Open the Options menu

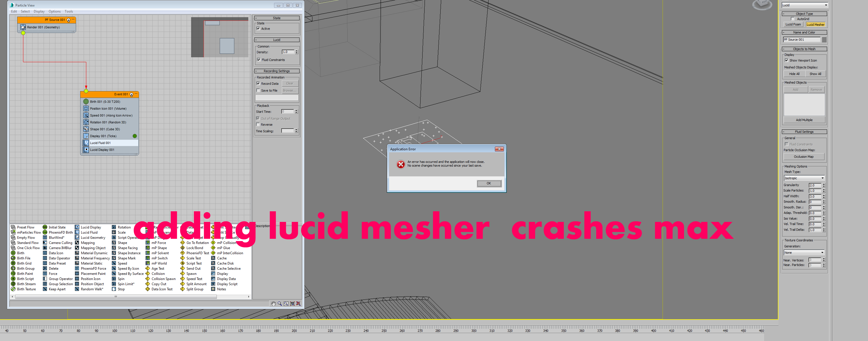click(55, 11)
